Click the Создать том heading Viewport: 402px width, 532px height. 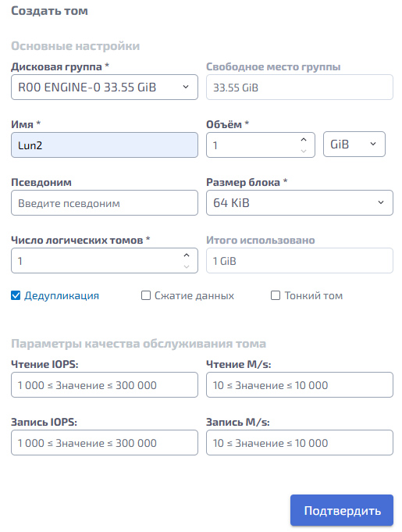click(49, 11)
